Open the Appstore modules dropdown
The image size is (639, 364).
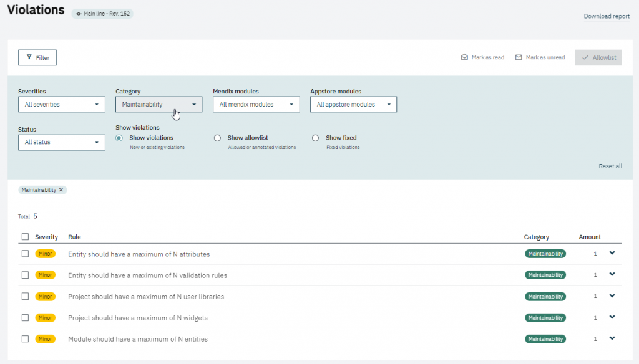[353, 105]
